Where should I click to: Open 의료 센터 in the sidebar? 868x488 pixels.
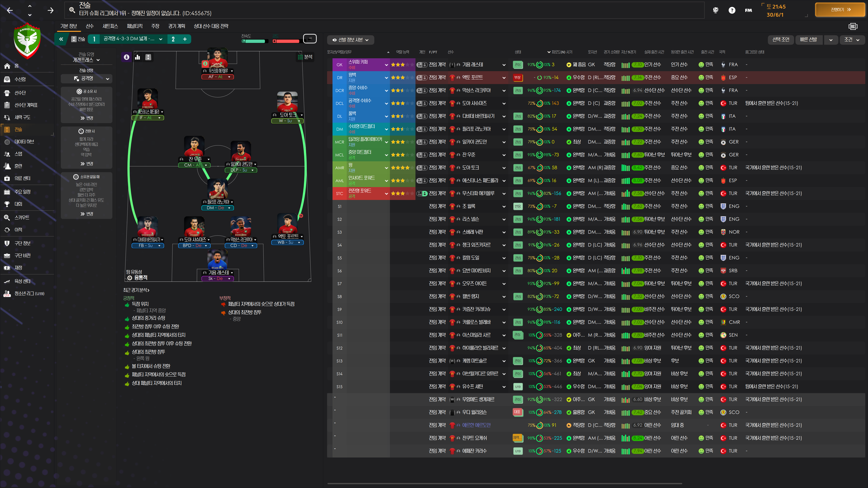click(22, 178)
